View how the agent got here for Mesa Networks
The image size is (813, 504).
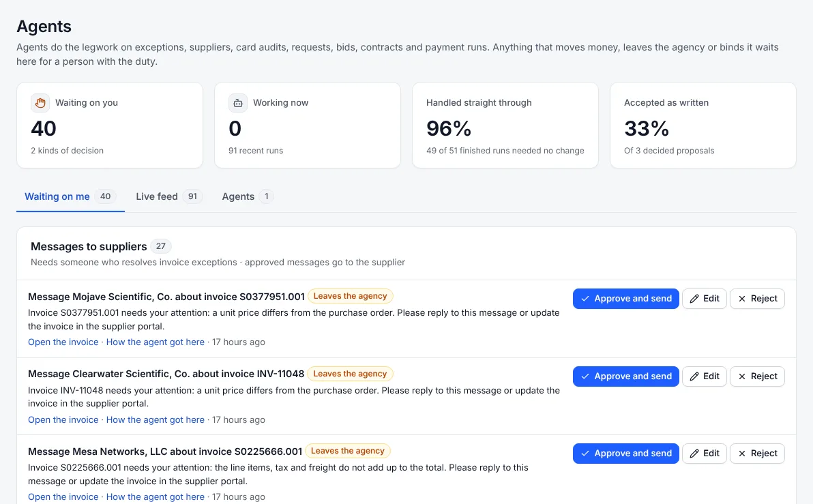pyautogui.click(x=155, y=496)
